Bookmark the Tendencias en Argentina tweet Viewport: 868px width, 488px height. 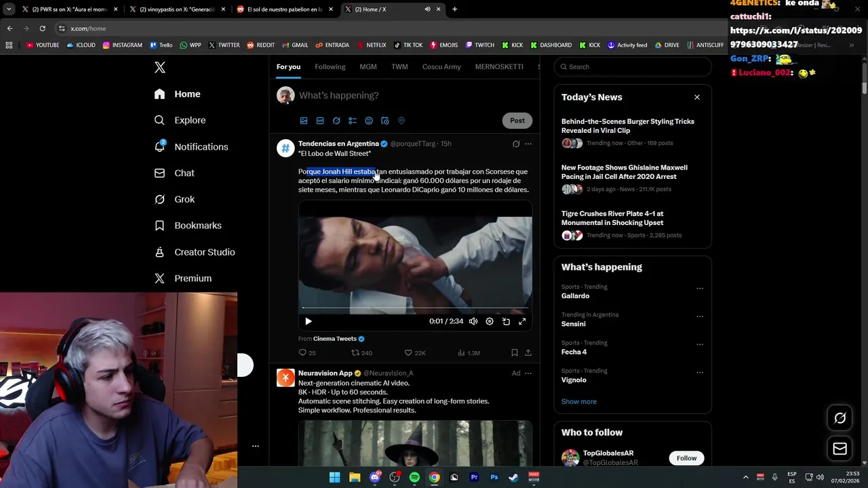click(515, 353)
